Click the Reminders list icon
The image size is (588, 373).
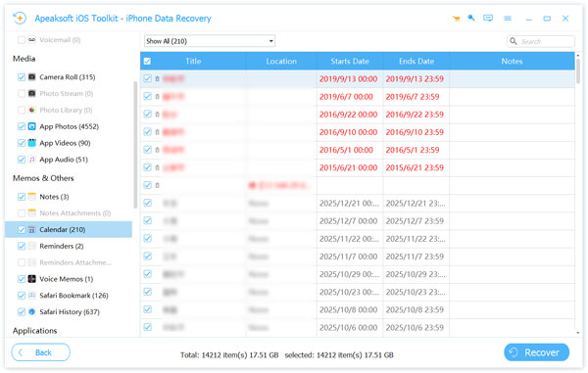tap(32, 246)
